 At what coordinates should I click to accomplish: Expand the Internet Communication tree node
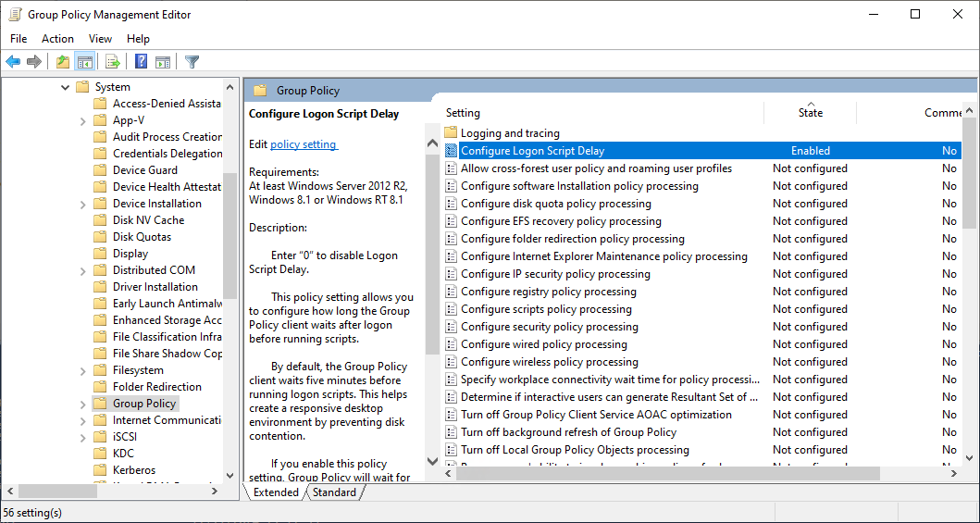click(x=83, y=420)
